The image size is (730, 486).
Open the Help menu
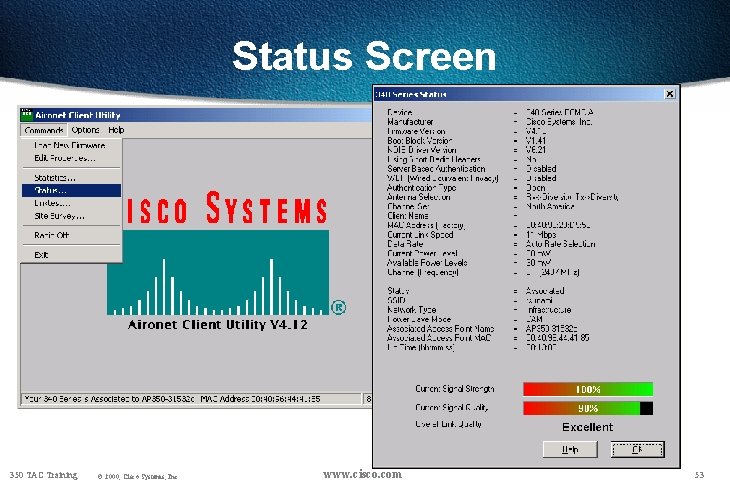(x=116, y=130)
